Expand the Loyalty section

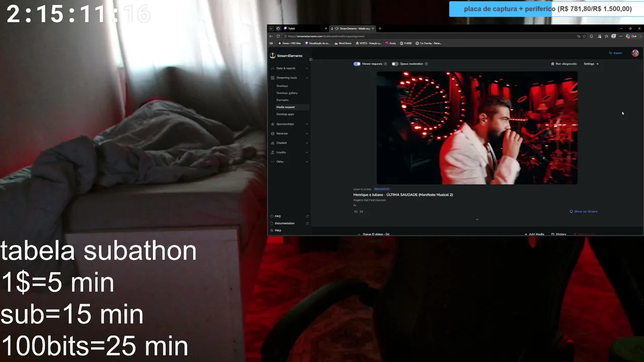[x=289, y=152]
